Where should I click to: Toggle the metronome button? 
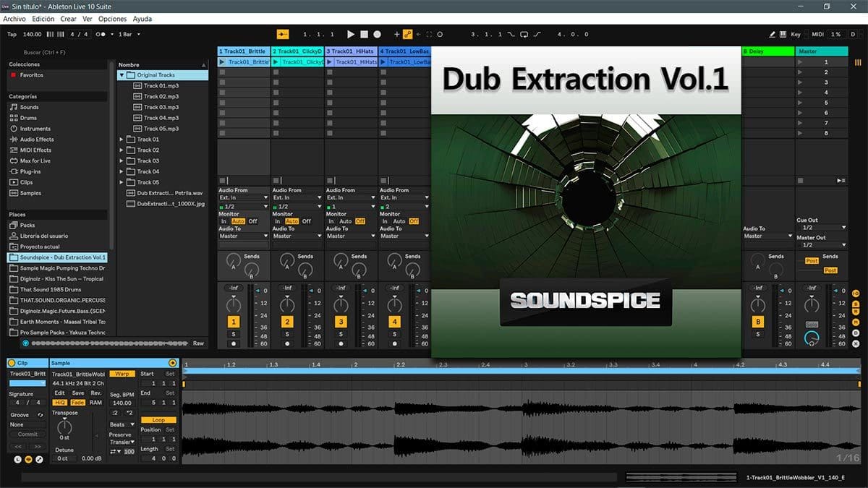pos(103,34)
